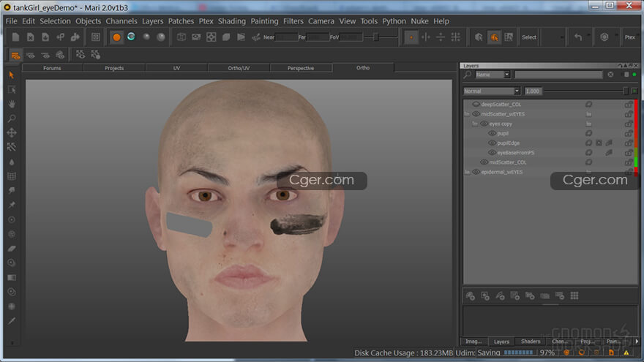Screen dimensions: 644x362
Task: Click the grid icon below layer list
Action: click(574, 295)
